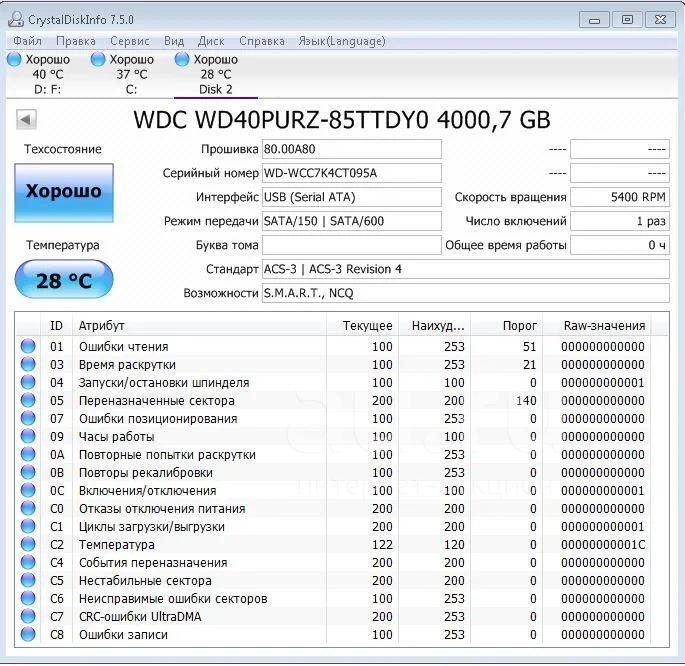Viewport: 685px width, 666px height.
Task: Click the Возможности field S.M.A.R.T., NCQ
Action: click(x=466, y=293)
